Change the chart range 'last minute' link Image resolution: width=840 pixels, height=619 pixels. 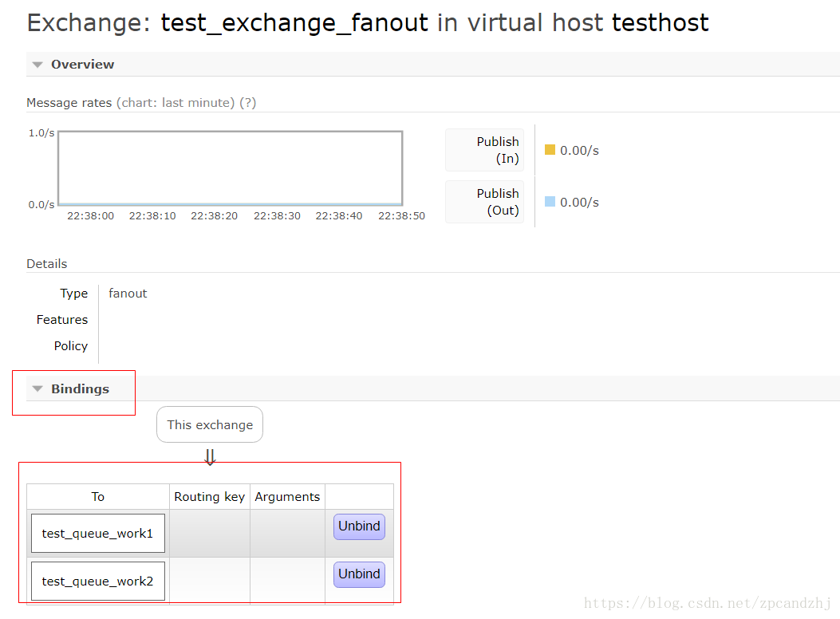click(x=198, y=103)
